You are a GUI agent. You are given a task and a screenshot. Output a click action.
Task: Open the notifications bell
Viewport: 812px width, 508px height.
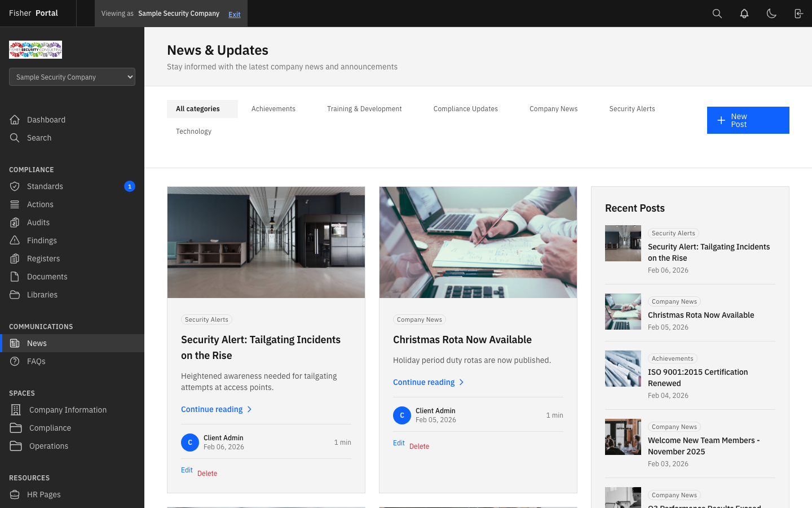744,14
